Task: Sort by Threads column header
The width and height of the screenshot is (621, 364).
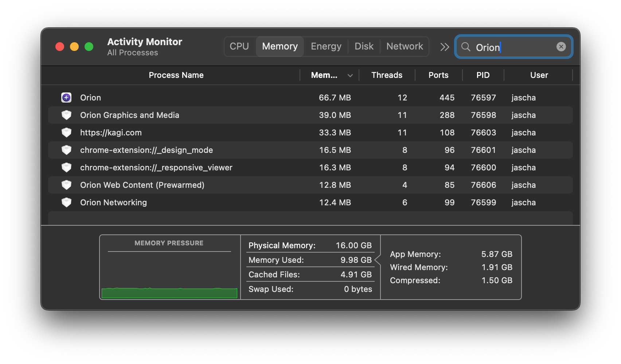Action: pyautogui.click(x=387, y=75)
